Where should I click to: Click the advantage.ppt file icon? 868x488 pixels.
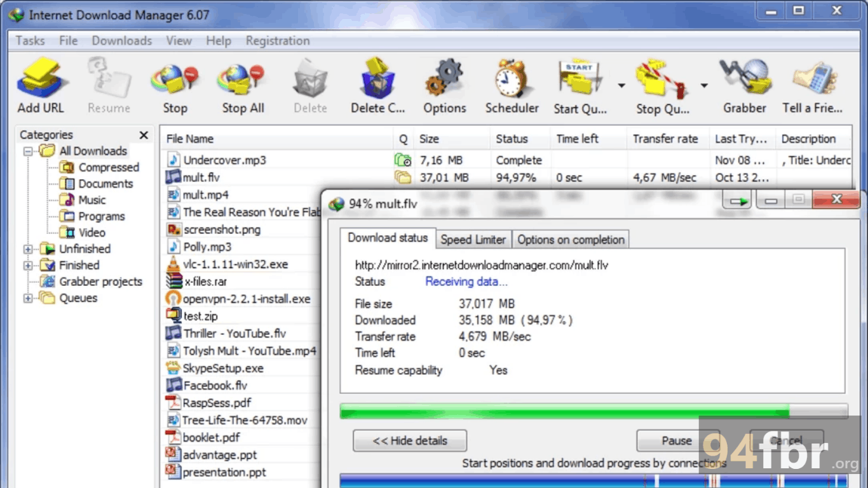(173, 454)
